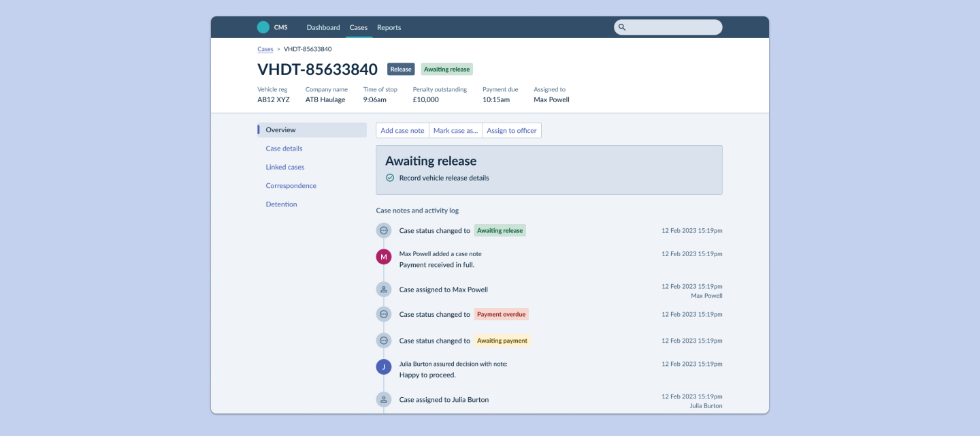Open the Mark case as... menu
Viewport: 980px width, 436px height.
click(x=456, y=130)
